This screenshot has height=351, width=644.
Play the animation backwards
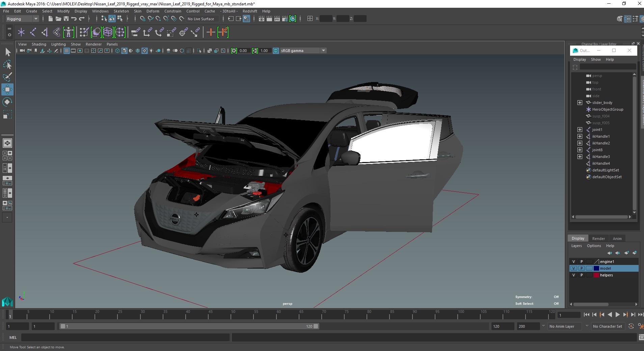click(610, 315)
